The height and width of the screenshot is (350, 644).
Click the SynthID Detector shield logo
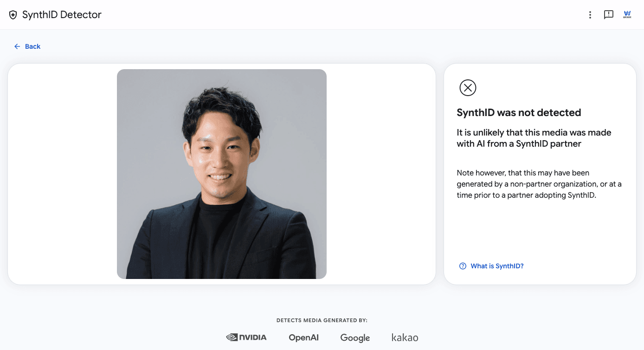[13, 15]
